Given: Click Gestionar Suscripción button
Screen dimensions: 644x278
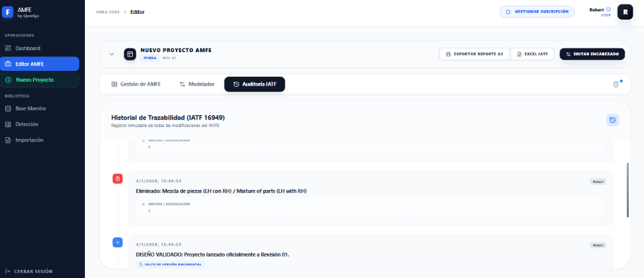Looking at the screenshot, I should pos(537,11).
